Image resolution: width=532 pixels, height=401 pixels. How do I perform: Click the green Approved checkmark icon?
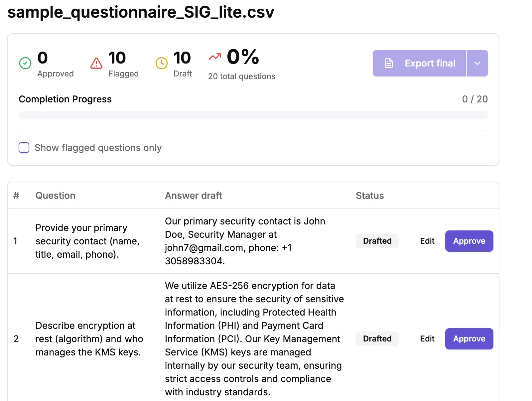coord(25,63)
